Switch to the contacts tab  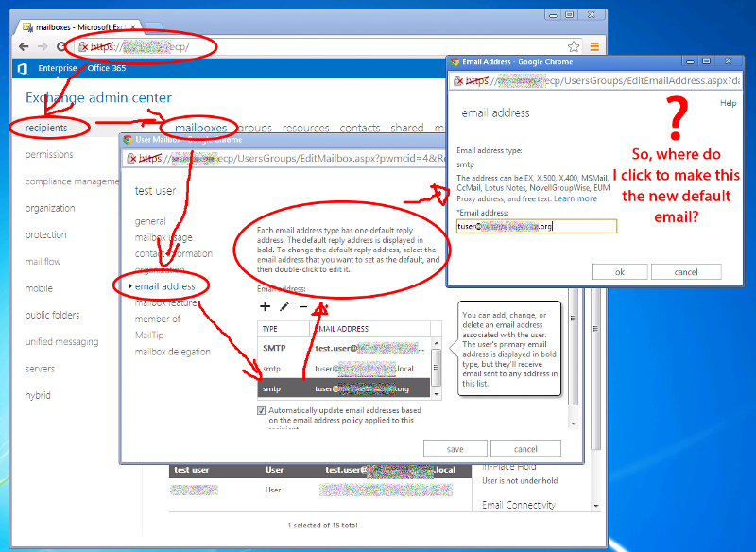pos(360,128)
